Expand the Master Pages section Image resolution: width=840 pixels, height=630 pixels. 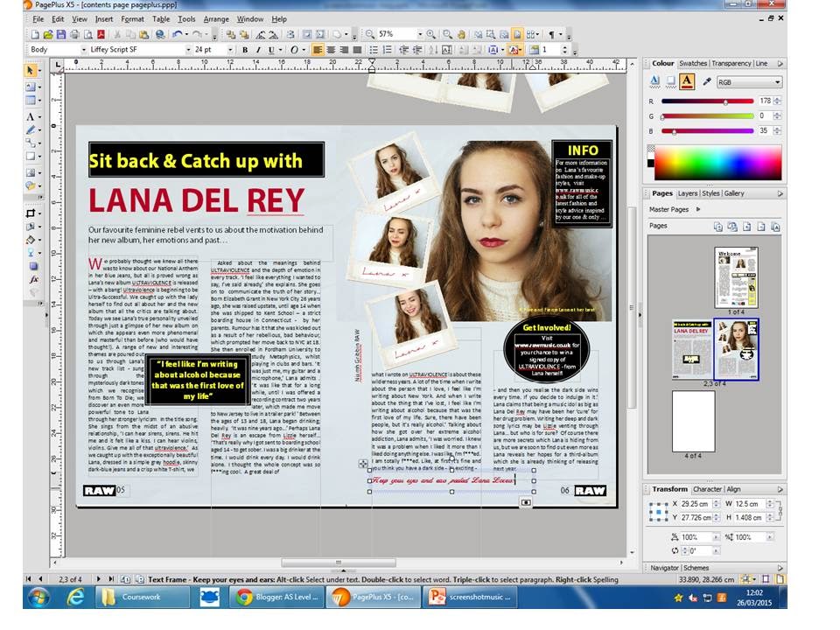[698, 209]
